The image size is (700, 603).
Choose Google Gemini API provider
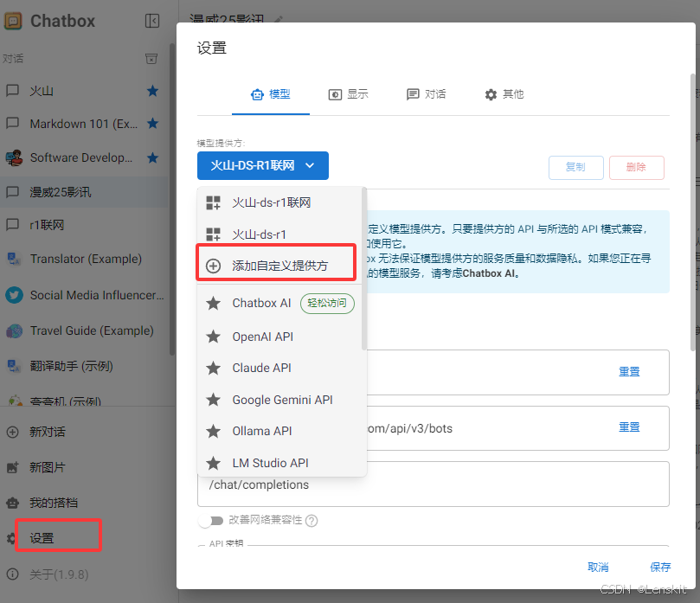(279, 400)
